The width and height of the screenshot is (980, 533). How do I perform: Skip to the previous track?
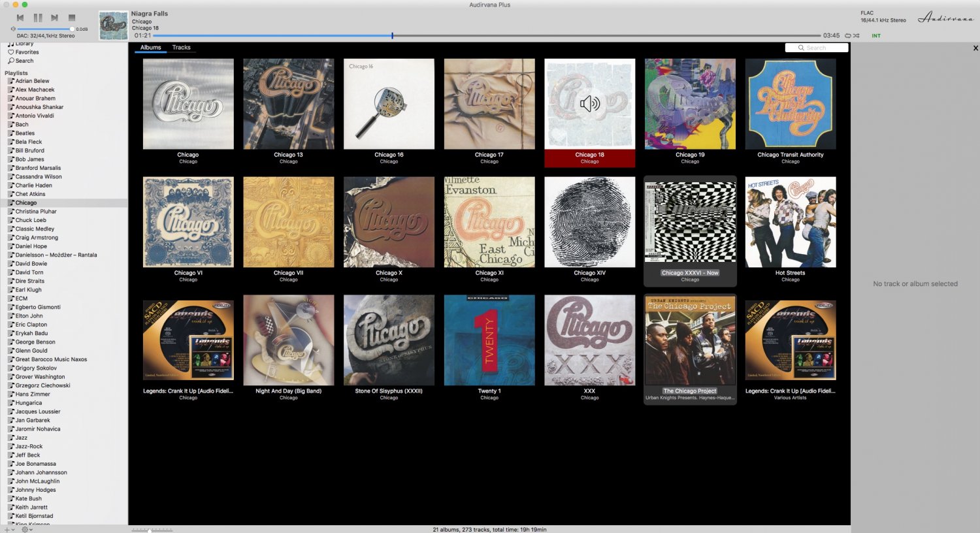click(x=20, y=18)
